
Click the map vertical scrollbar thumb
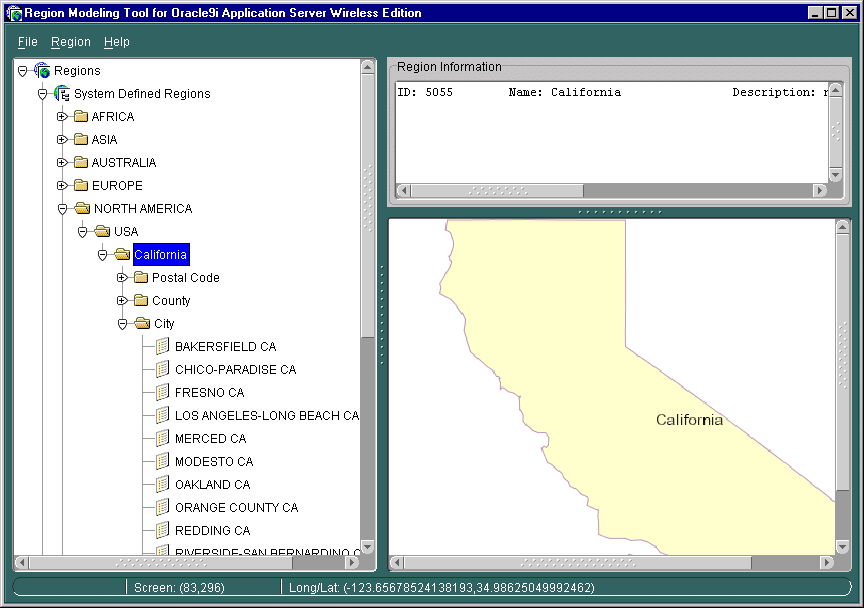click(842, 362)
